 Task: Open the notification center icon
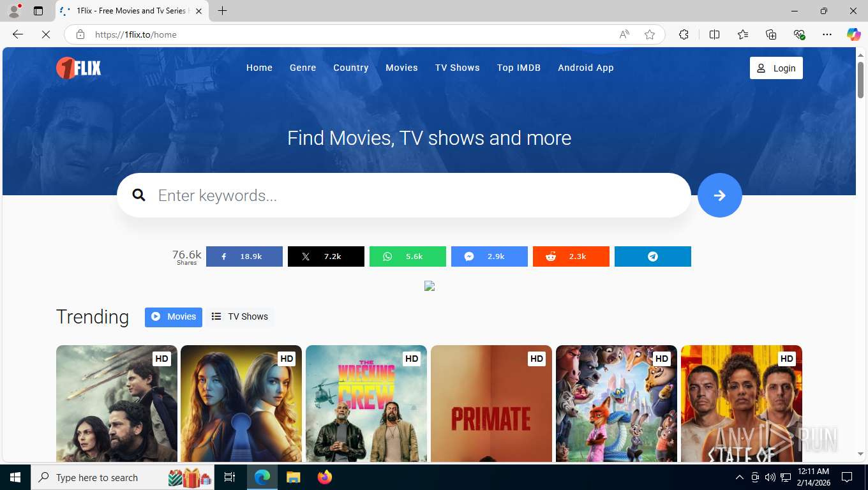tap(847, 477)
